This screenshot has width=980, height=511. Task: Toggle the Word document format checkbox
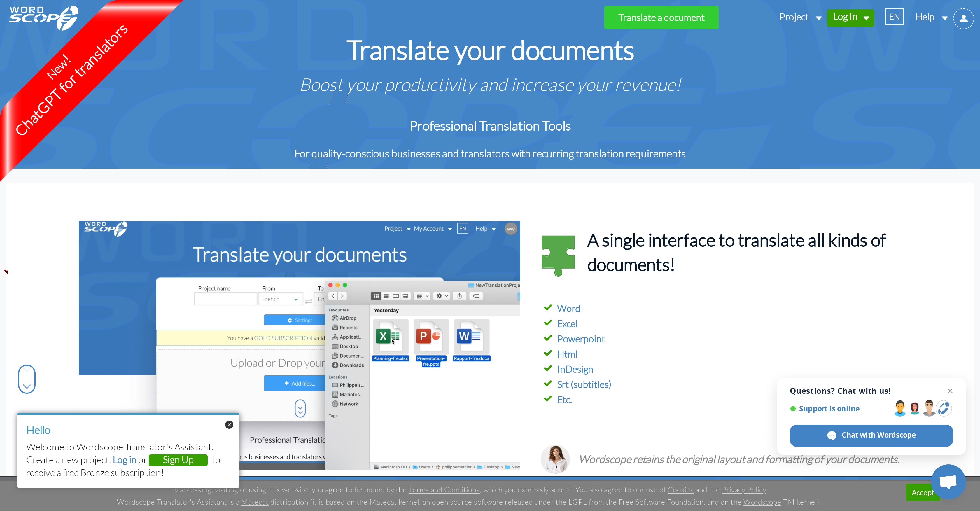click(x=548, y=307)
